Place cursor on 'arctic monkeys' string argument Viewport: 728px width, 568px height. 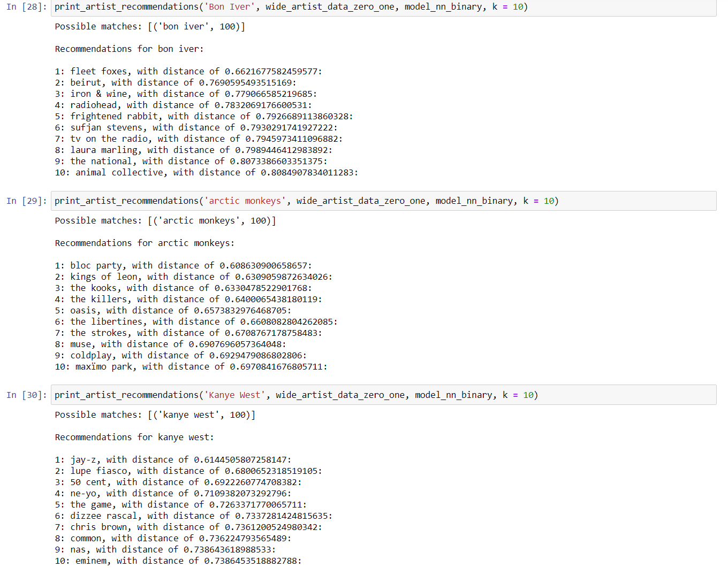[245, 201]
